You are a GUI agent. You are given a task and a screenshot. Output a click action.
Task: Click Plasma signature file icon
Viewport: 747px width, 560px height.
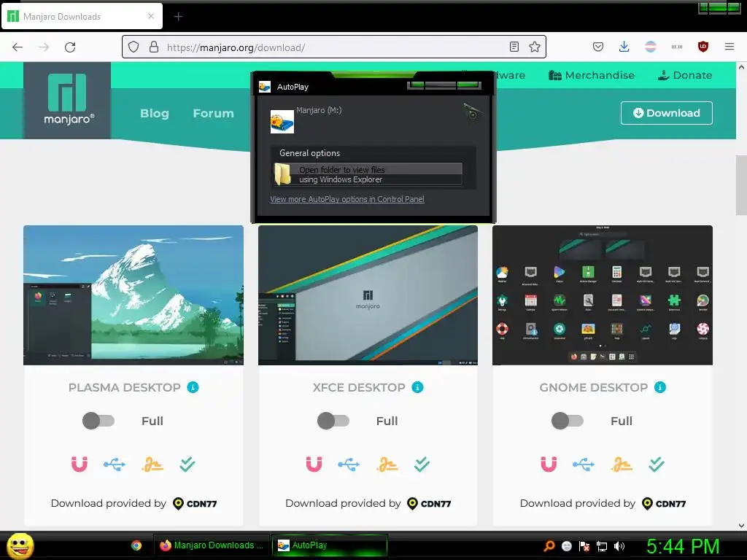152,464
